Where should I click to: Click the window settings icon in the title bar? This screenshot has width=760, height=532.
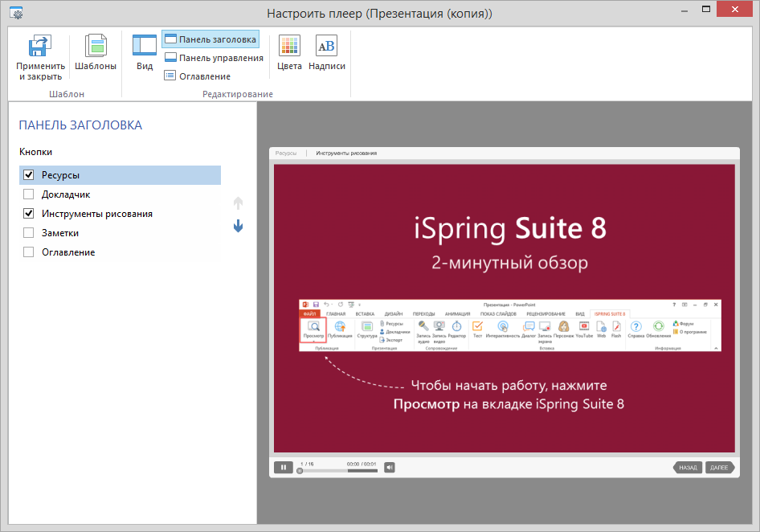click(x=17, y=13)
